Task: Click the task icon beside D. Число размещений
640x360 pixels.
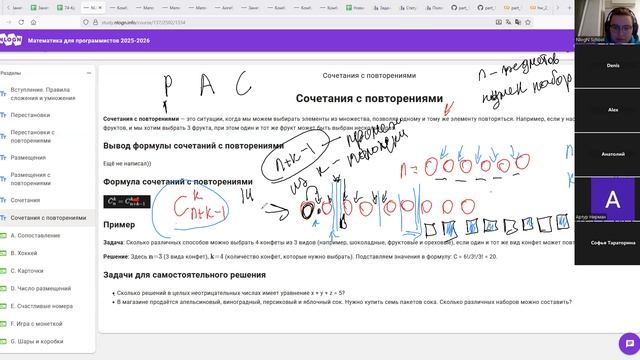Action: pyautogui.click(x=3, y=288)
